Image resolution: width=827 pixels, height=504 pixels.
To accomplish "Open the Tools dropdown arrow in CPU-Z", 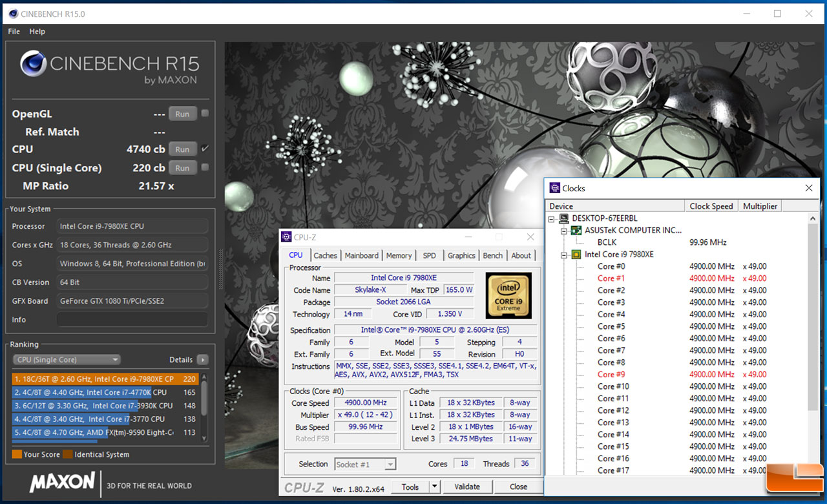I will tap(434, 487).
